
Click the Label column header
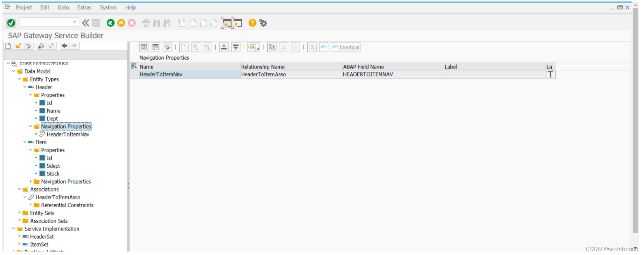pos(495,67)
